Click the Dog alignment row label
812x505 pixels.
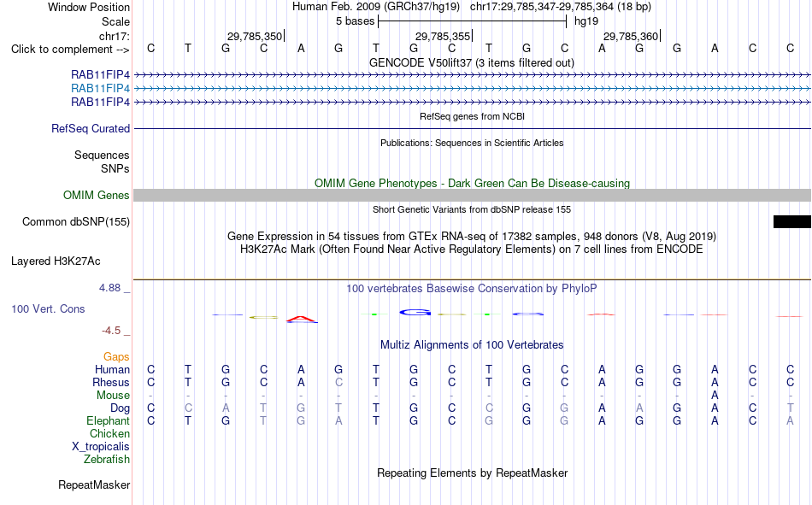(121, 408)
